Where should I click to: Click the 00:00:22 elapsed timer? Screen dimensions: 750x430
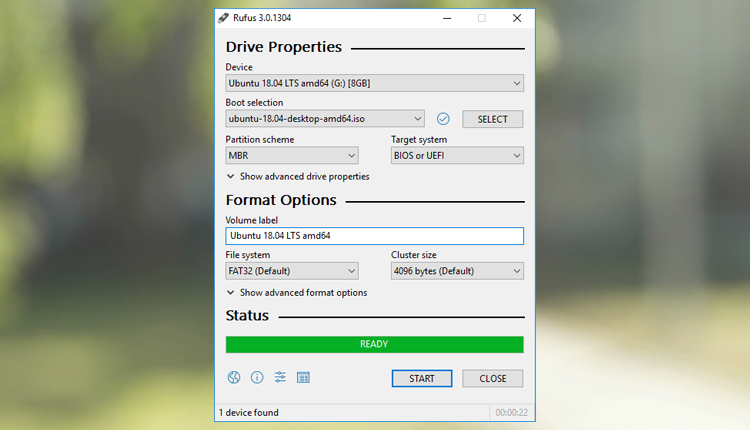(x=511, y=412)
